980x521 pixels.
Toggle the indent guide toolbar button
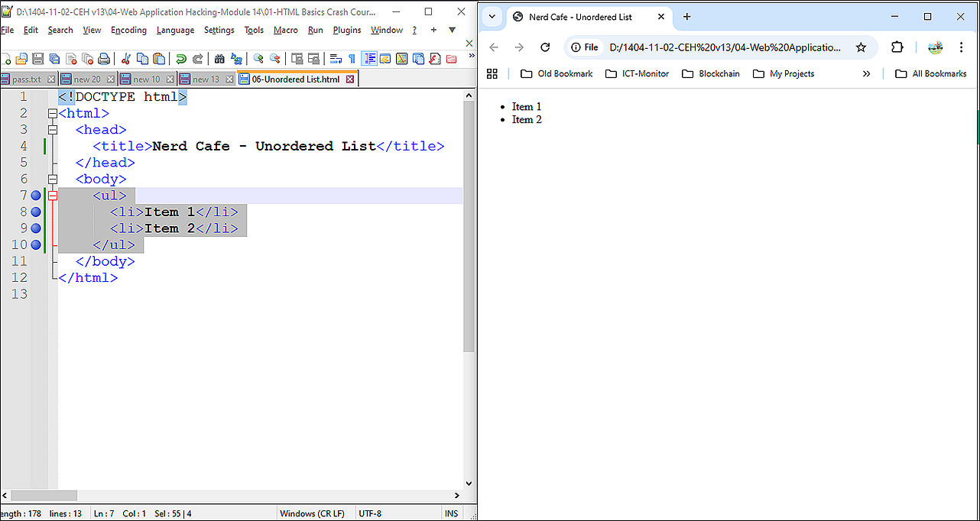coord(369,59)
